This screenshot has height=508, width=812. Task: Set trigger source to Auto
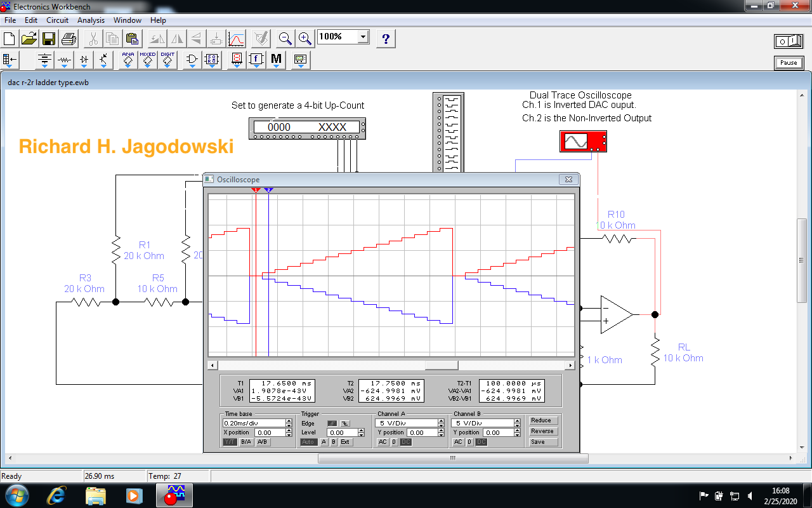(308, 442)
